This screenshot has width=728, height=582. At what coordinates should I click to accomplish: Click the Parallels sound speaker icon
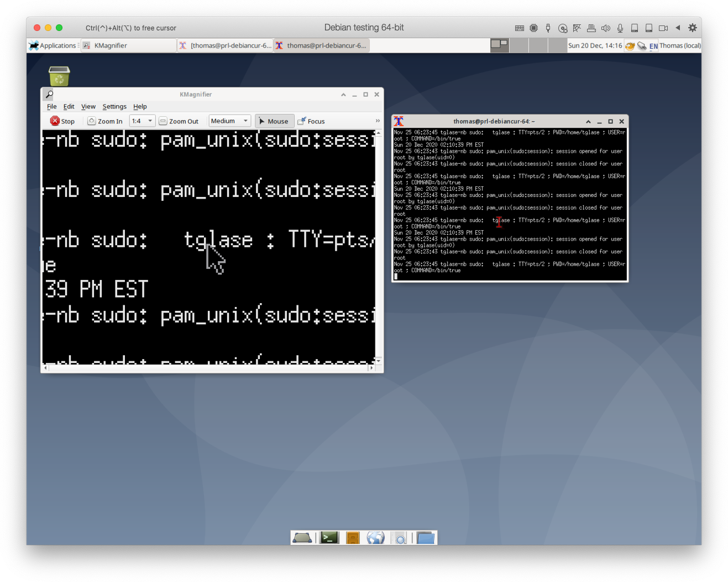pos(606,28)
